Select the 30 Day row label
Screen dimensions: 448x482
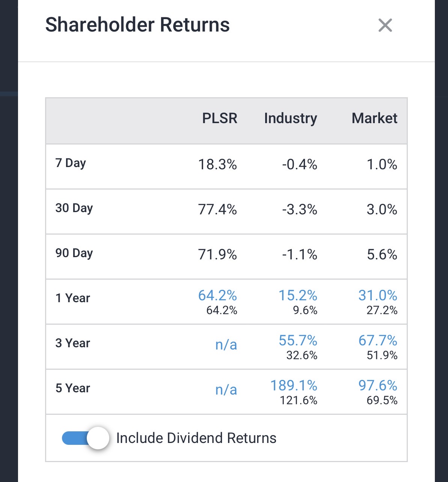pyautogui.click(x=74, y=208)
